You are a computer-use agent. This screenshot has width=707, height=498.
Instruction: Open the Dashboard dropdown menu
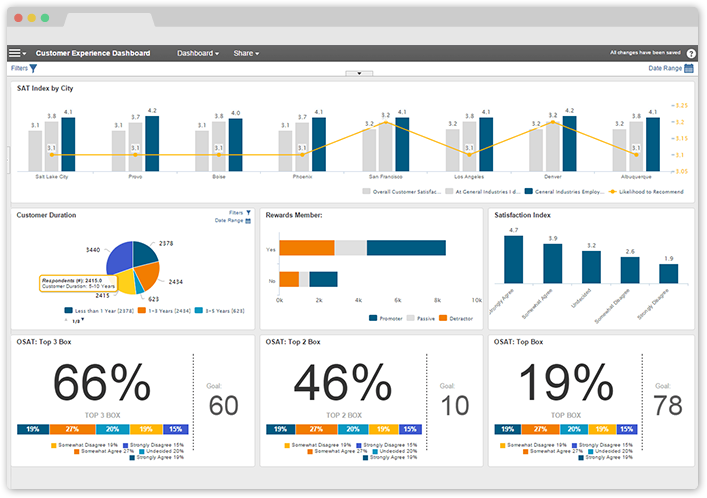click(x=198, y=53)
